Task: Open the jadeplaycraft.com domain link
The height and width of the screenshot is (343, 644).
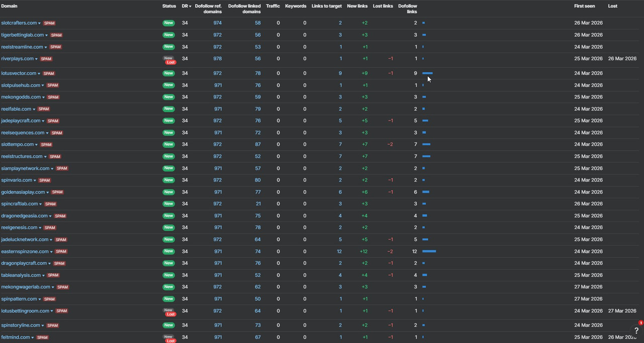Action: coord(21,121)
